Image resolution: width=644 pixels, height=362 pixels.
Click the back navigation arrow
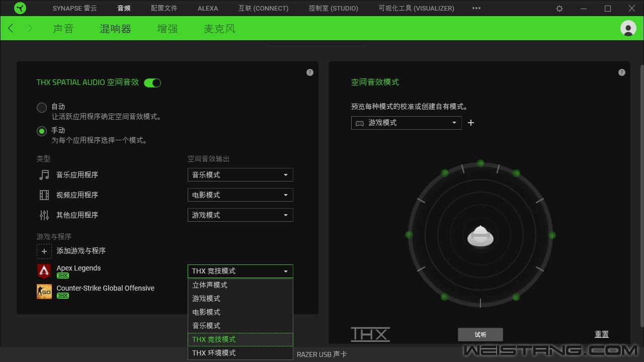click(x=11, y=29)
